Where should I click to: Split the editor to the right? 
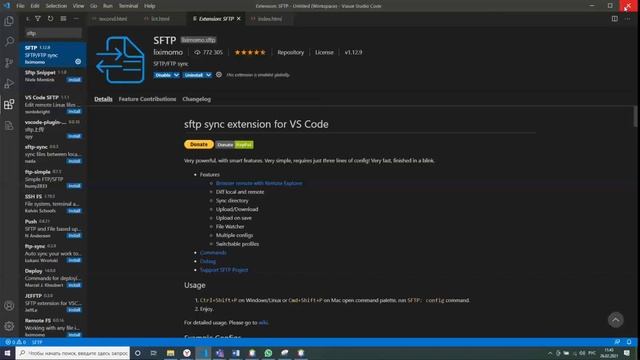click(615, 19)
